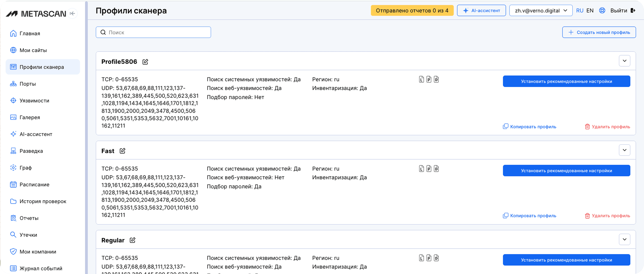
Task: Edit the Regular profile name
Action: 133,240
